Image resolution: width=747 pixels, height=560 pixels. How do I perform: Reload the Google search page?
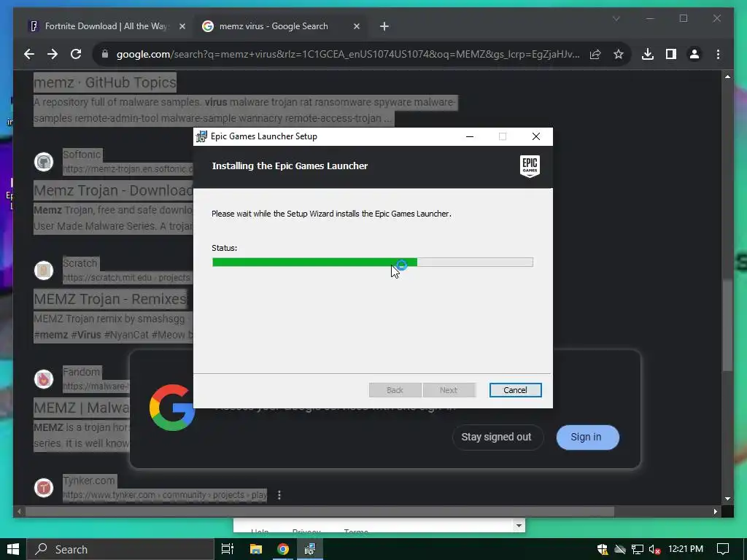click(76, 54)
